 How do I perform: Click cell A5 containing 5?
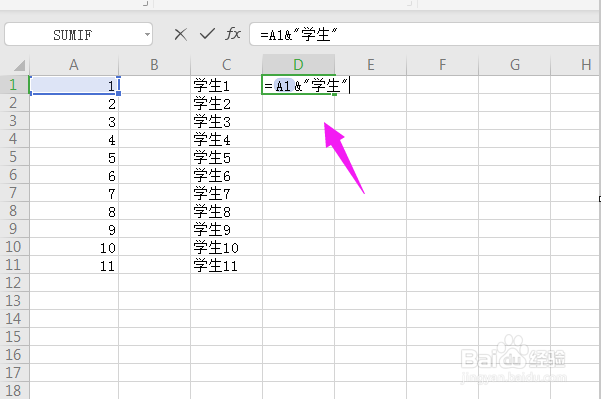74,157
